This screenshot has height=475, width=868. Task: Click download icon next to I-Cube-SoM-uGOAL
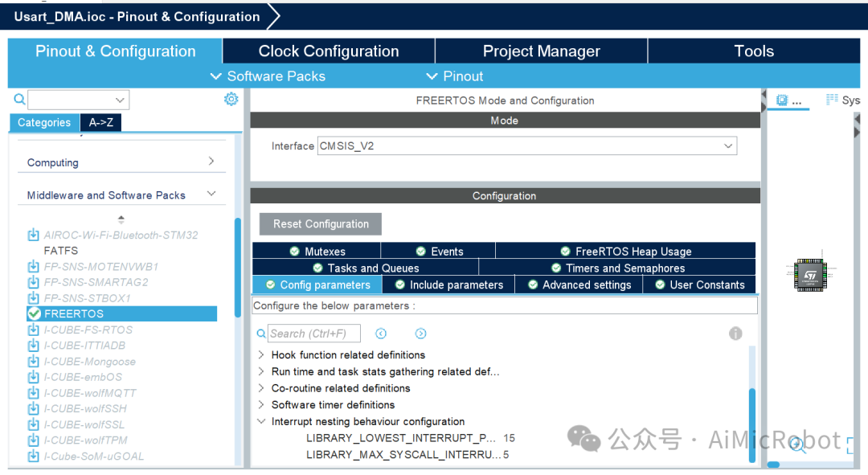(x=33, y=456)
